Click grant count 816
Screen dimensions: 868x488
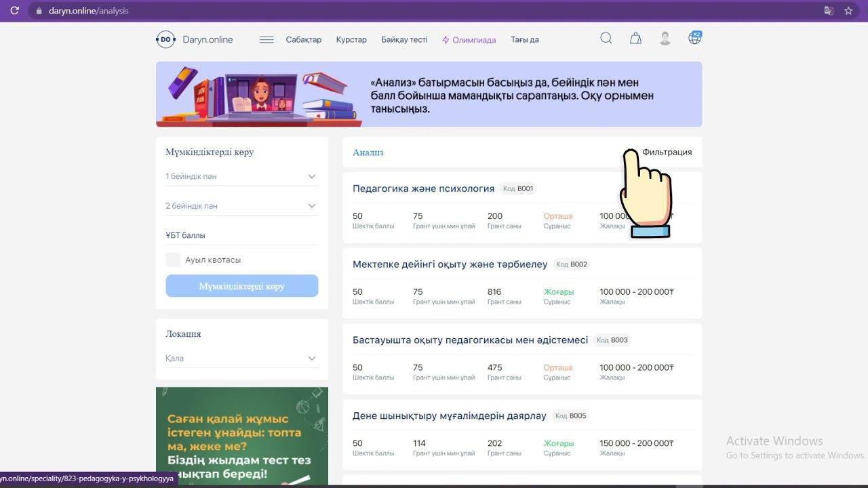494,291
